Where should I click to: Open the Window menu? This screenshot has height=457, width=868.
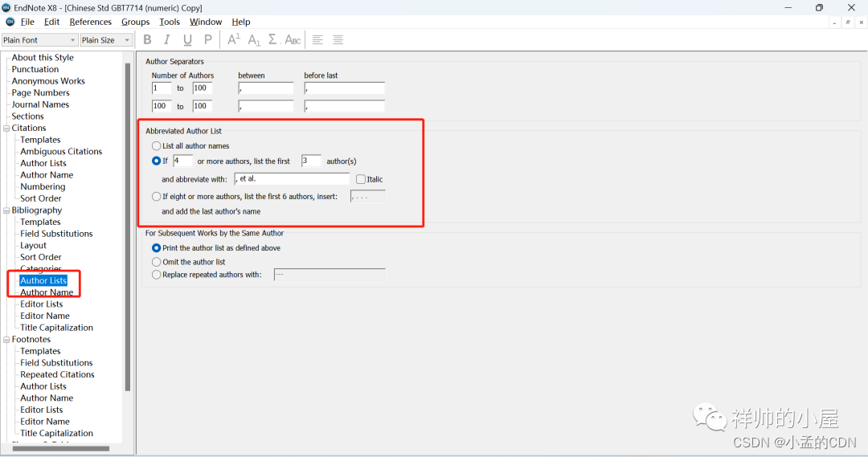coord(206,22)
